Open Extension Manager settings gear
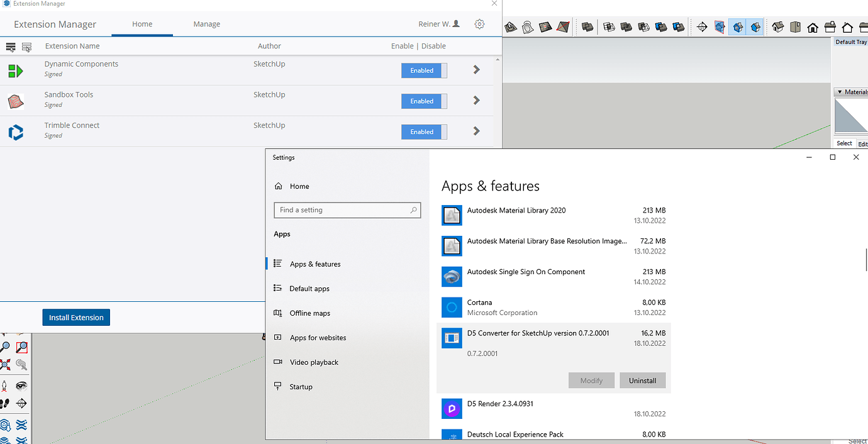Screen dimensions: 868x444 [x=479, y=24]
